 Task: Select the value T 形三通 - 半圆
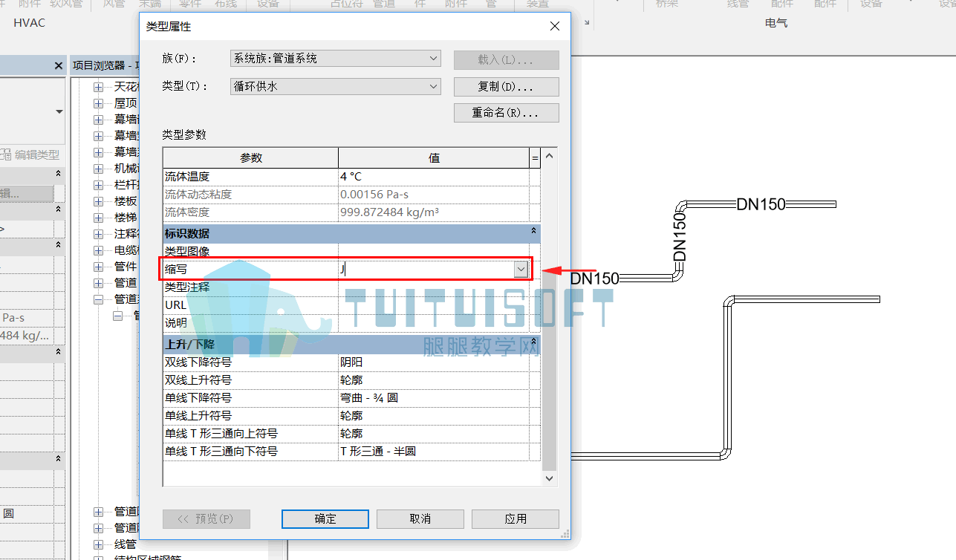coord(434,452)
